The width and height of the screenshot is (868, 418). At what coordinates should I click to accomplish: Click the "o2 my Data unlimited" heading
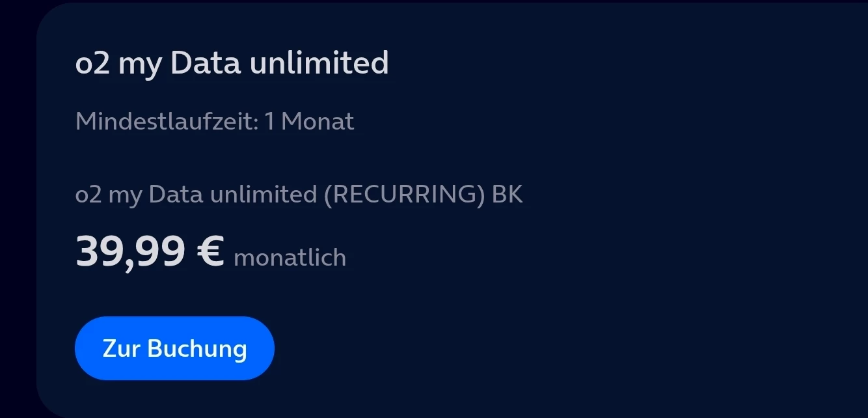pyautogui.click(x=232, y=64)
